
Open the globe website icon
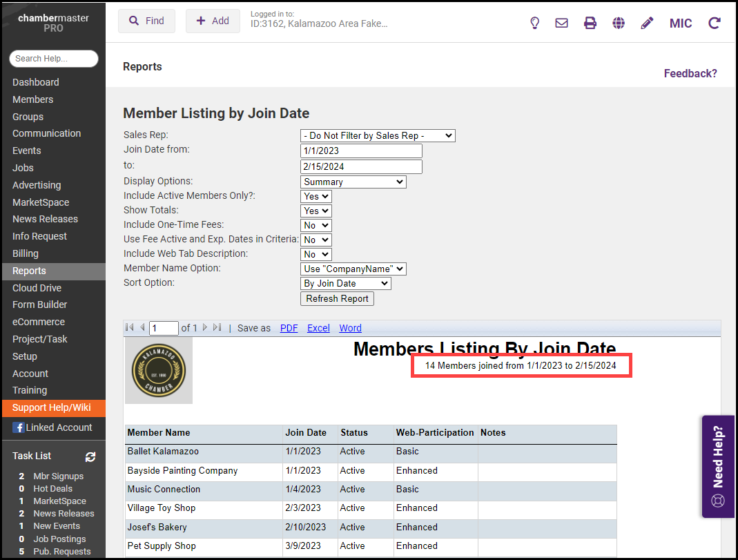coord(619,23)
